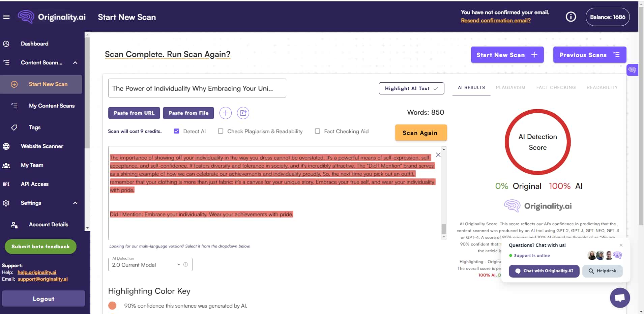Click the scan title input field
Screen dimensions: 644x314
click(x=197, y=88)
